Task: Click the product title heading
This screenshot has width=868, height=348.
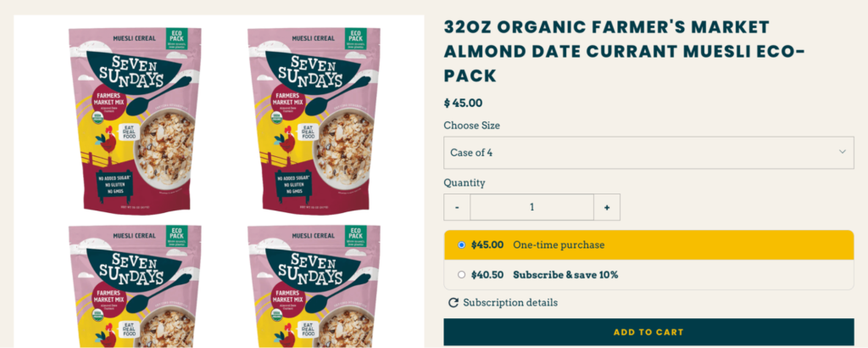Action: (x=624, y=51)
